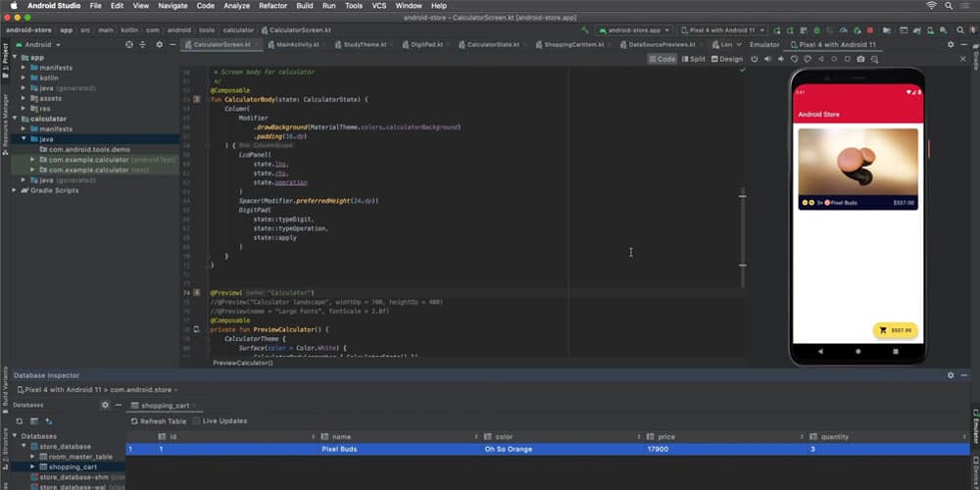Select store_database-shm entry
Image resolution: width=980 pixels, height=490 pixels.
point(73,477)
